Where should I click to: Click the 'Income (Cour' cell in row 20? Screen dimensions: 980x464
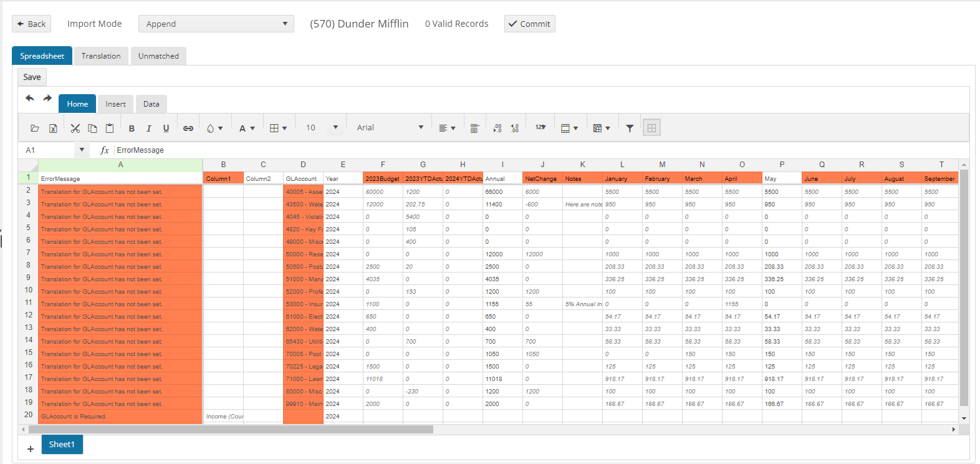[223, 416]
